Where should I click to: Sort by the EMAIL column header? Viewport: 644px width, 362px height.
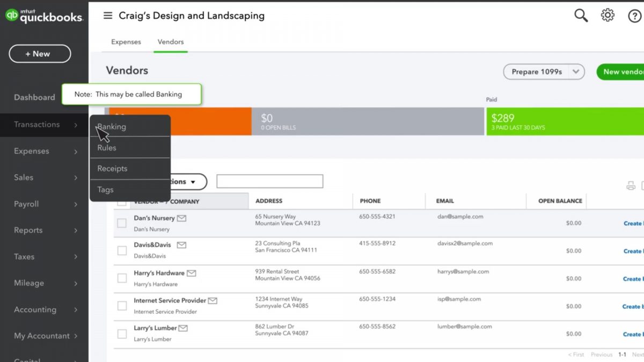coord(445,201)
